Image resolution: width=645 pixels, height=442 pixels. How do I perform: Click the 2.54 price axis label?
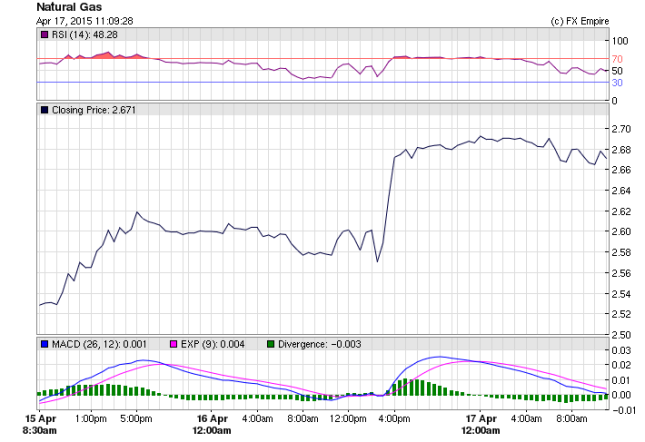pos(621,294)
